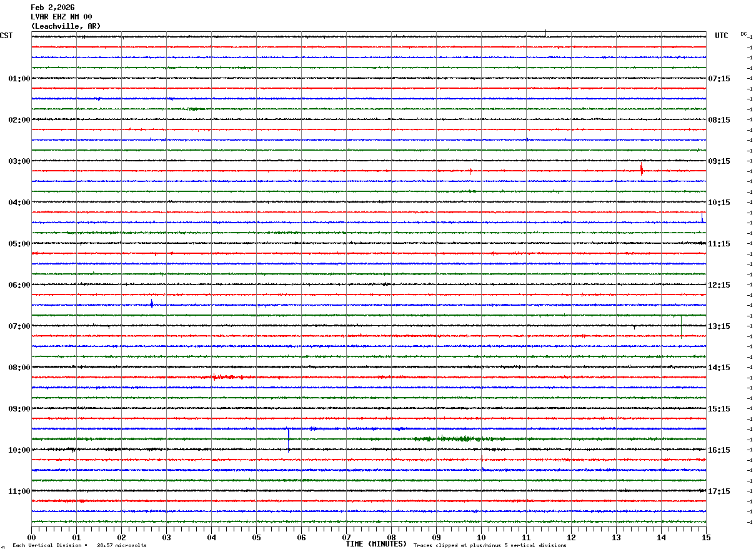Viewport: 756px width, 554px height.
Task: Click minute 07 on the bottom time axis
Action: (346, 537)
